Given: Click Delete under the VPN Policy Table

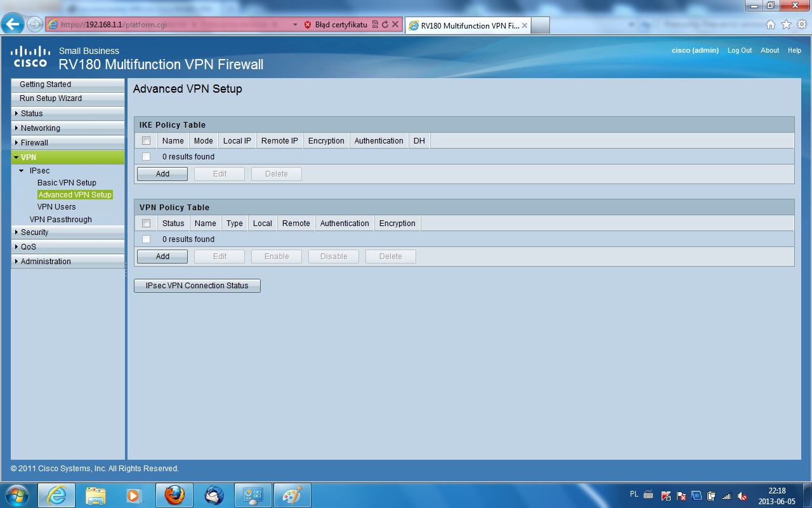Looking at the screenshot, I should pyautogui.click(x=391, y=257).
